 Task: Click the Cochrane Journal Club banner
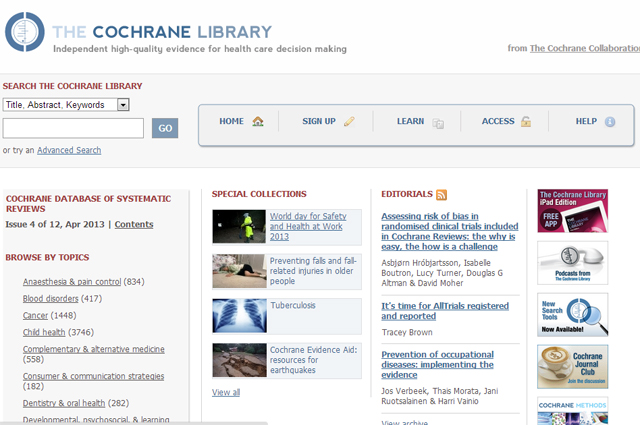click(573, 367)
